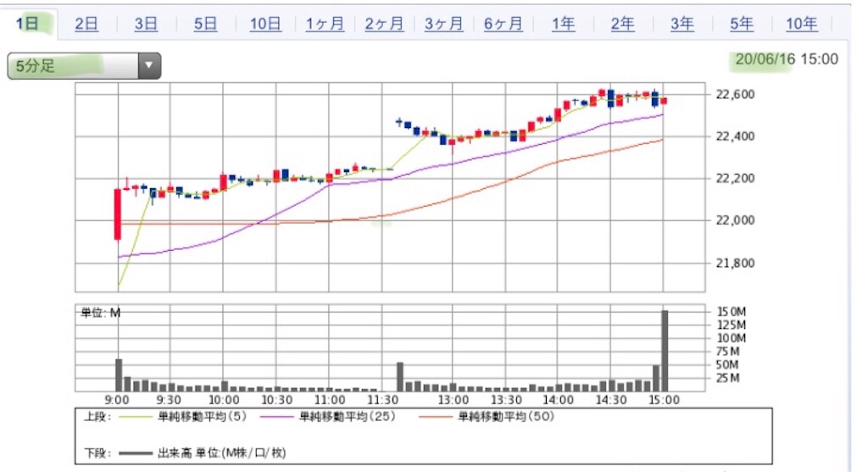
Task: Click the 150M volume axis label
Action: 732,312
